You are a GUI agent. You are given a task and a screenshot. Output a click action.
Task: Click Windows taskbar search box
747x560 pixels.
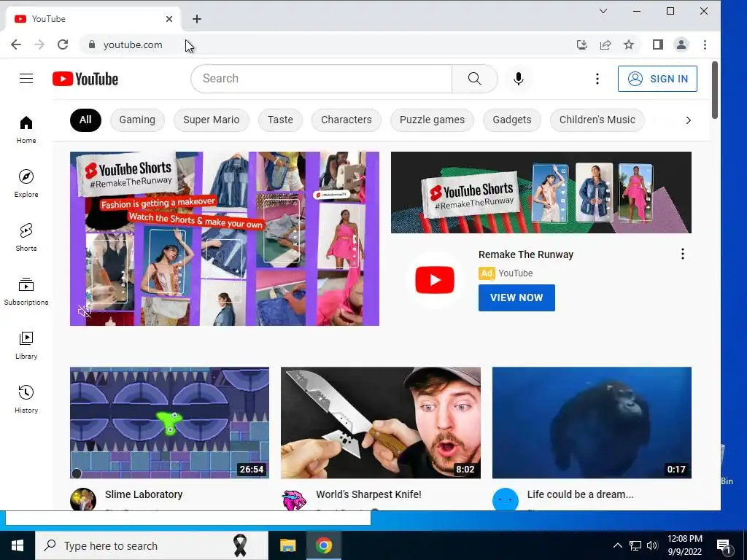pos(152,545)
